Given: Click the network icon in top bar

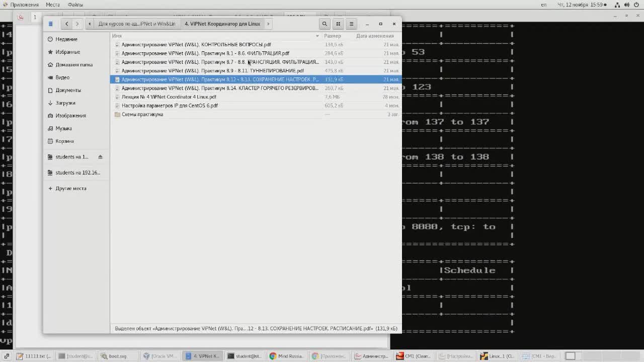Looking at the screenshot, I should (617, 5).
